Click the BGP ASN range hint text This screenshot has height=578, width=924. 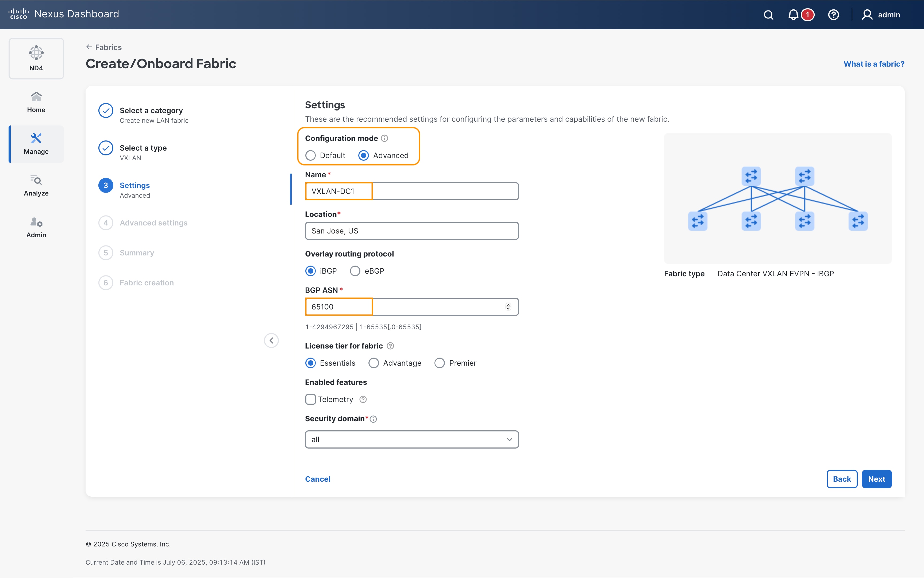[363, 327]
